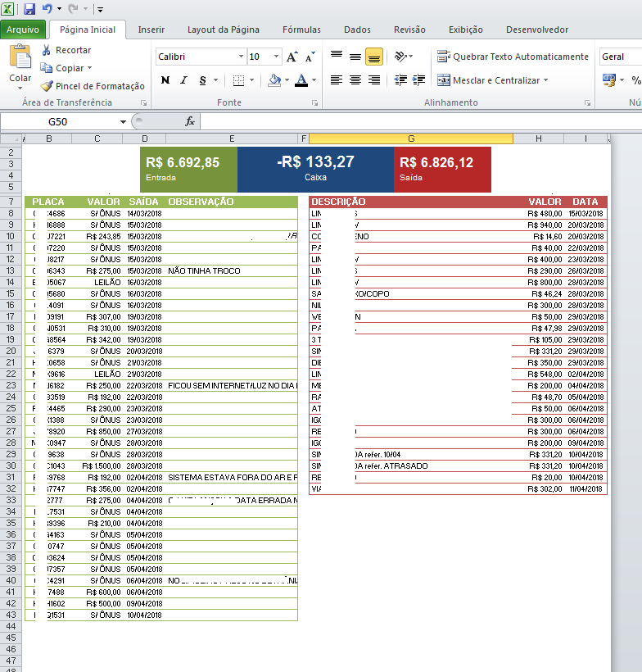The height and width of the screenshot is (672, 642).
Task: Increase font size with large A
Action: [292, 57]
